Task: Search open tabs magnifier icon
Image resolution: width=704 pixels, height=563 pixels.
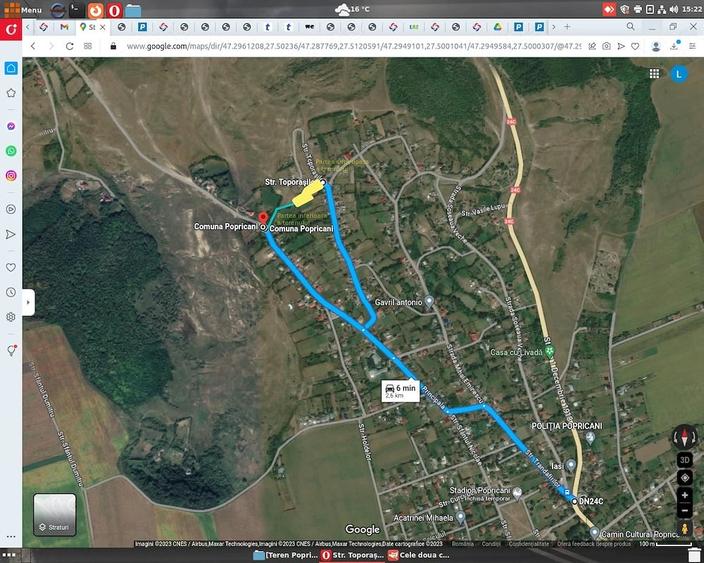Action: pos(630,27)
